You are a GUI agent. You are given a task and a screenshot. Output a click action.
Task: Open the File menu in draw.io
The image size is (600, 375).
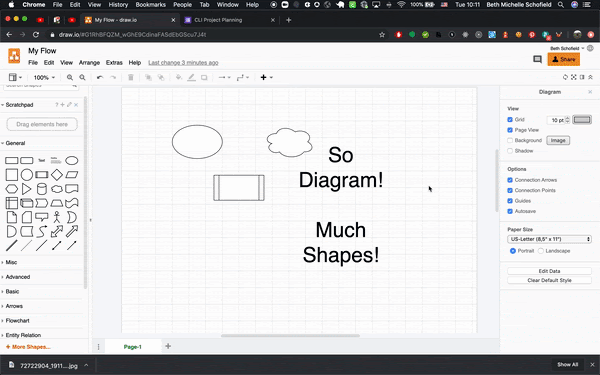coord(33,63)
